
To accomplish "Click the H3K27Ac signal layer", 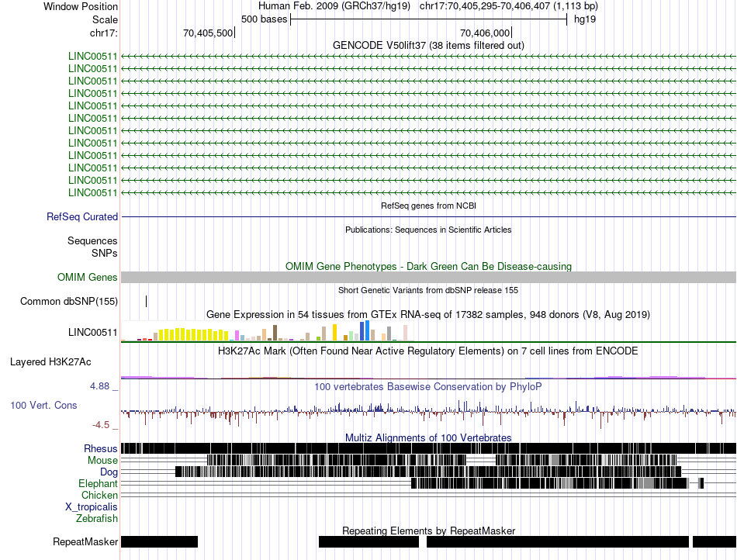I will 428,377.
